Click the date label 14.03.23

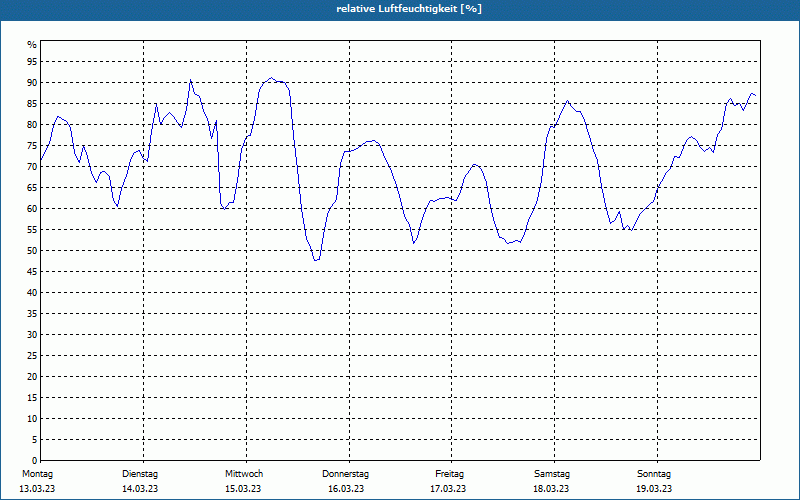click(140, 489)
